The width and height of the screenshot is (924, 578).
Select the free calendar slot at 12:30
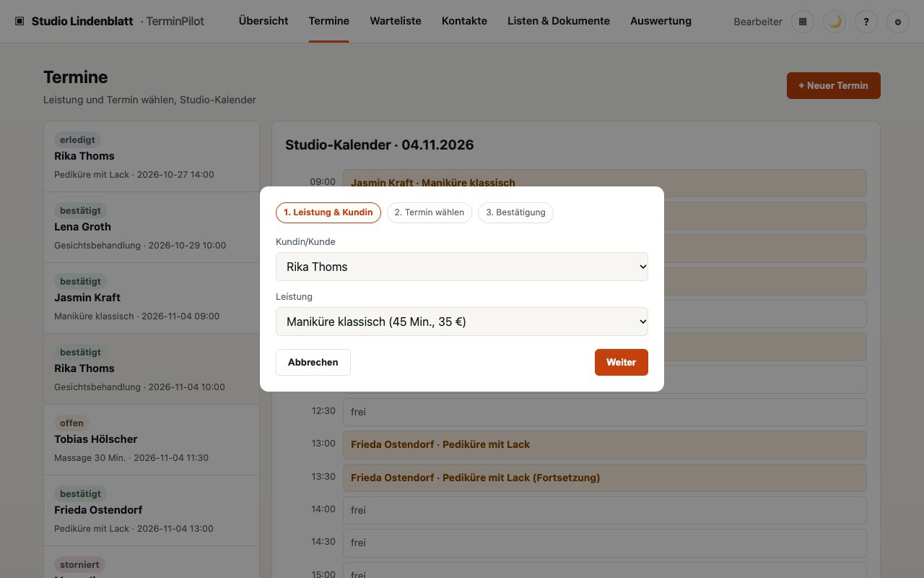[x=604, y=412]
